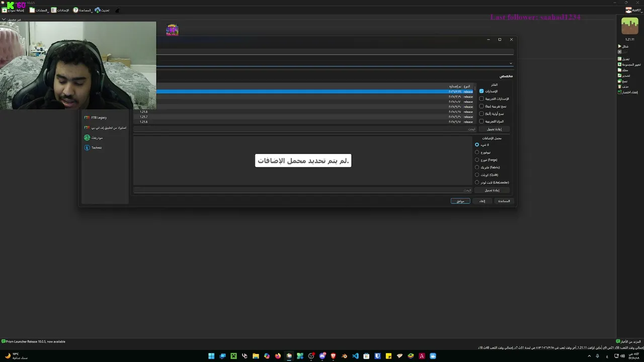Open Visual Studio Code from the taskbar
The width and height of the screenshot is (644, 362).
click(355, 356)
